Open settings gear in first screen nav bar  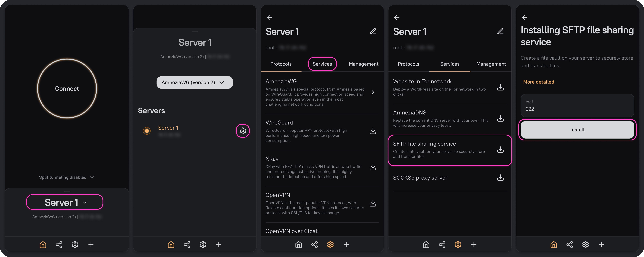[75, 245]
